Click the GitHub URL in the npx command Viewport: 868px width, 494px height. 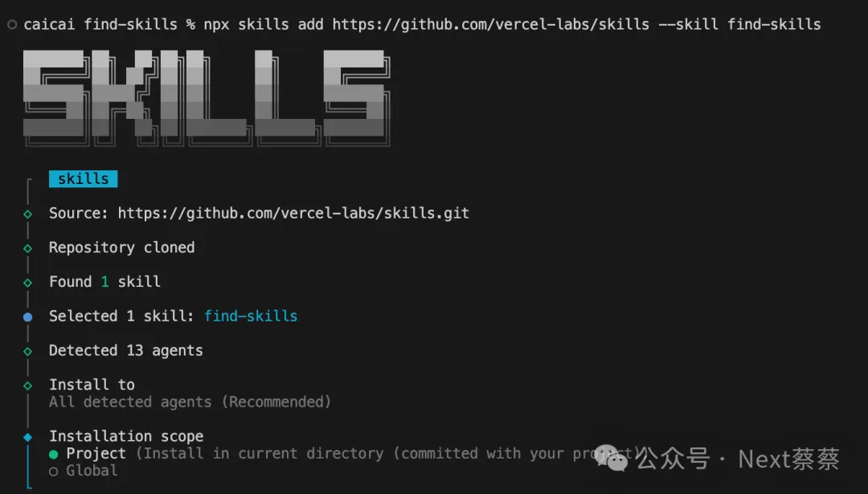490,24
